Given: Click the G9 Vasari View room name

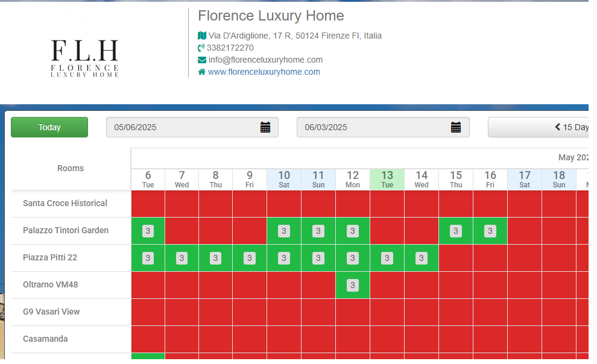Looking at the screenshot, I should coord(51,312).
